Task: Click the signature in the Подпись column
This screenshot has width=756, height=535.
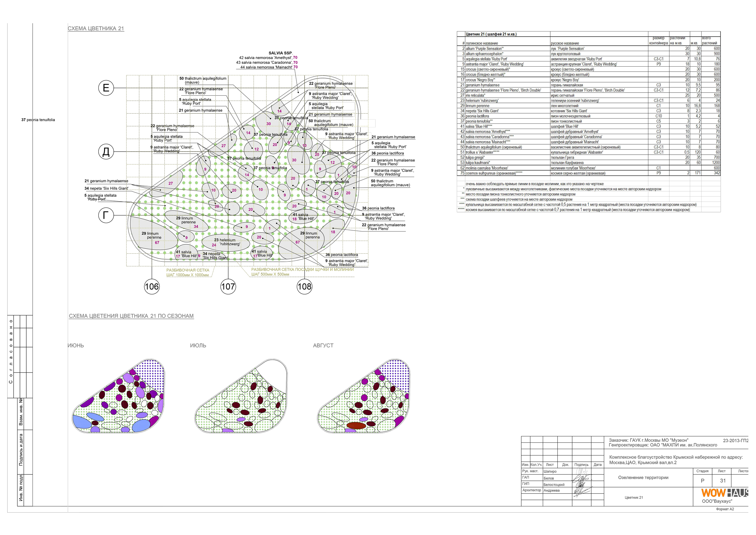Action: click(x=581, y=472)
